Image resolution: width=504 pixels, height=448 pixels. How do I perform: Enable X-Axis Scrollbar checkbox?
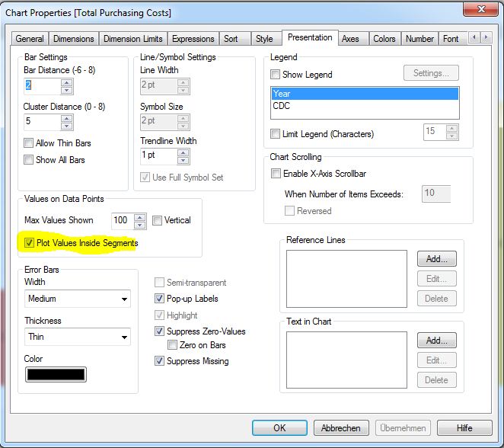point(276,174)
